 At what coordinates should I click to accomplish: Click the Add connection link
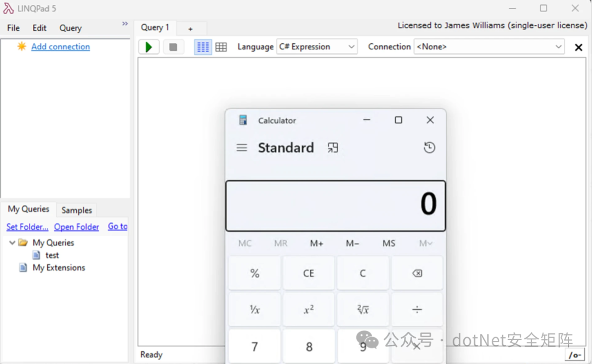click(x=60, y=47)
